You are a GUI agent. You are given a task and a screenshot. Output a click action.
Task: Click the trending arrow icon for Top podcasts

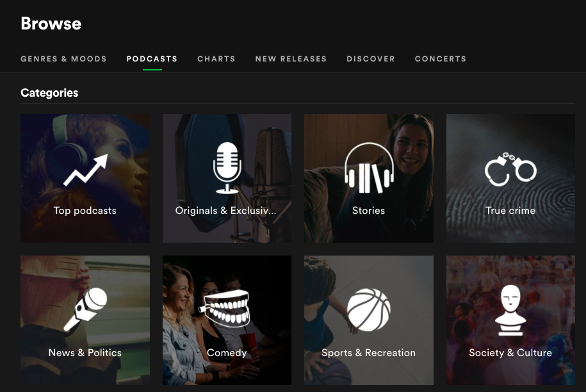click(85, 170)
